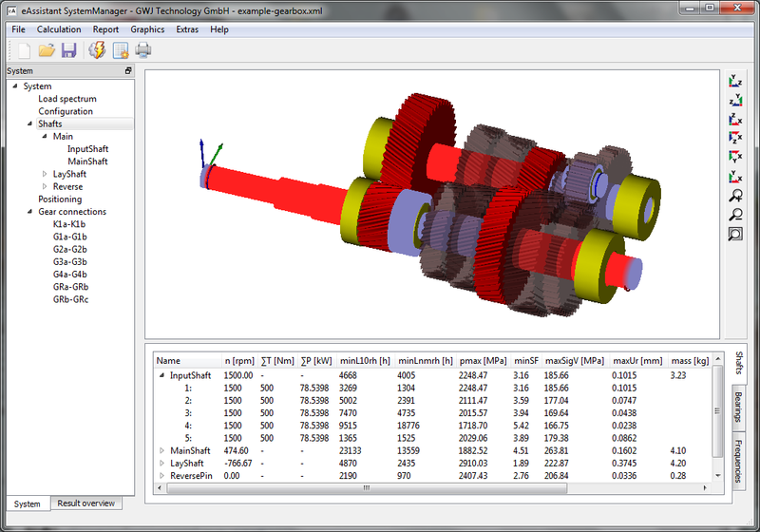The width and height of the screenshot is (760, 532).
Task: Save the project with the floppy disk icon
Action: pyautogui.click(x=68, y=50)
